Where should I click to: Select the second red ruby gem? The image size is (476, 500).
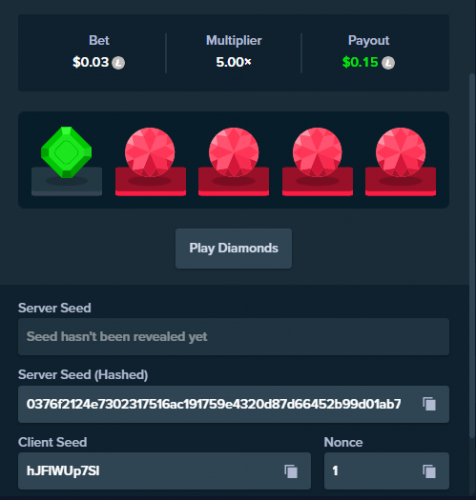pyautogui.click(x=234, y=152)
